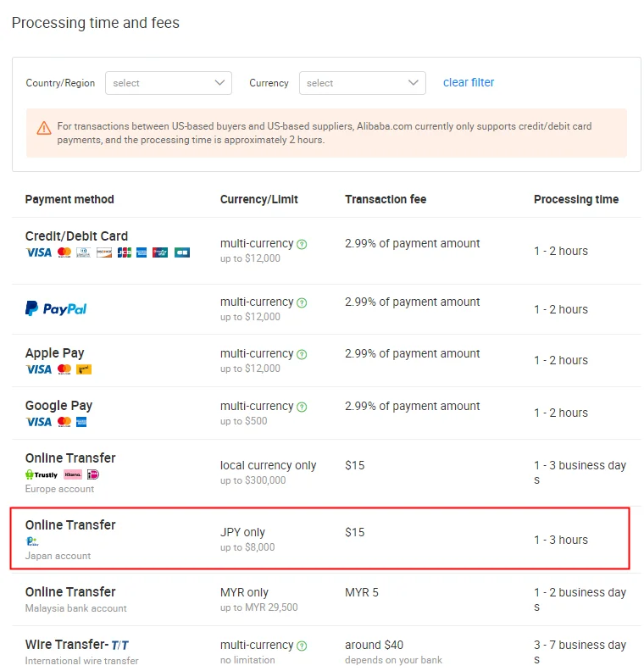The height and width of the screenshot is (671, 644).
Task: Click the Wire Transfer T/T heading
Action: (x=77, y=645)
